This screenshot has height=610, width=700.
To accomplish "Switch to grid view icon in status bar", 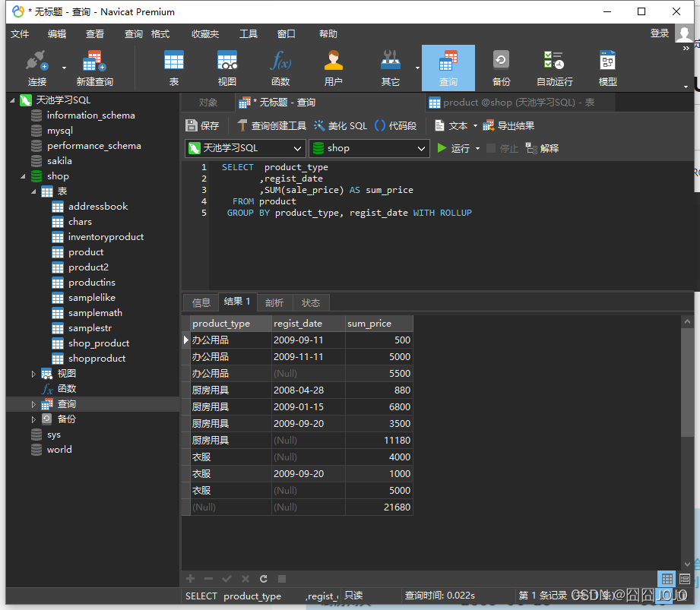I will coord(667,579).
